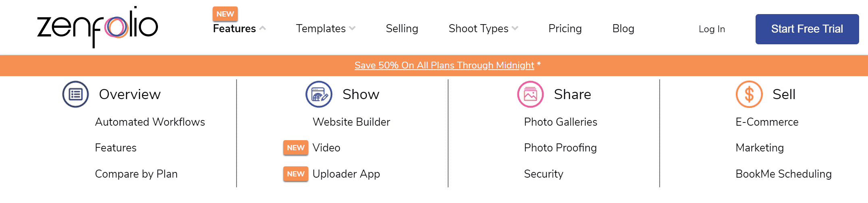Click the Show website builder icon

pos(319,94)
